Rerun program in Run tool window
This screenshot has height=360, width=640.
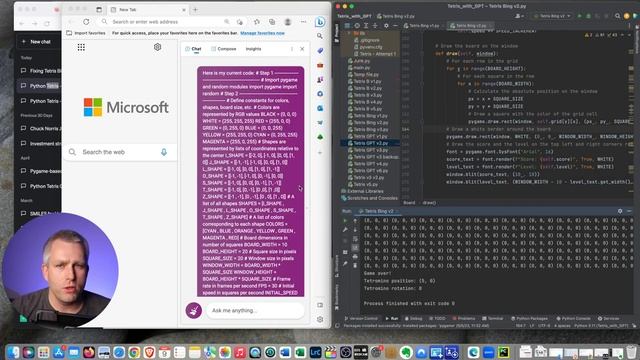coord(345,221)
